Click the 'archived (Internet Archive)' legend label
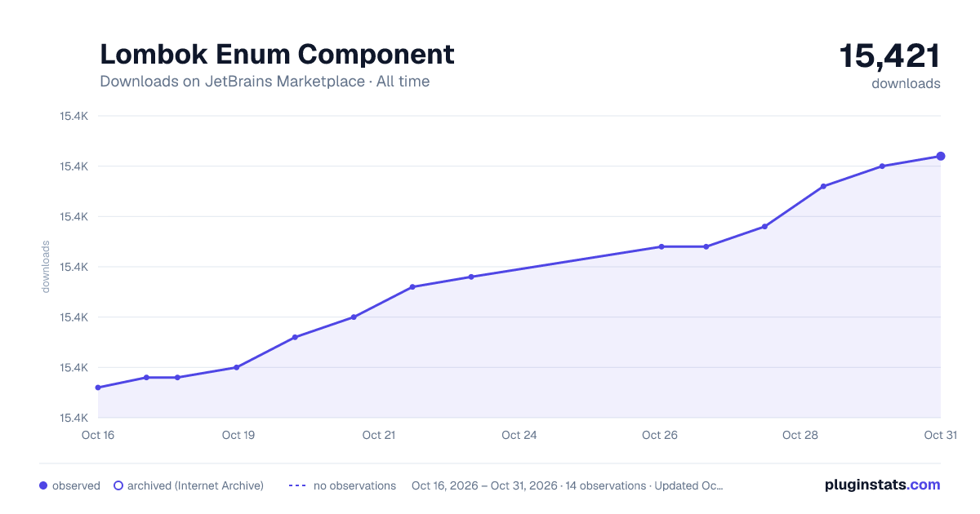Viewport: 980px width, 514px height. 195,485
